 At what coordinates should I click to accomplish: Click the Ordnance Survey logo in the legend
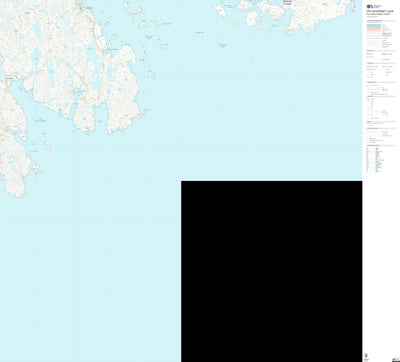click(374, 6)
